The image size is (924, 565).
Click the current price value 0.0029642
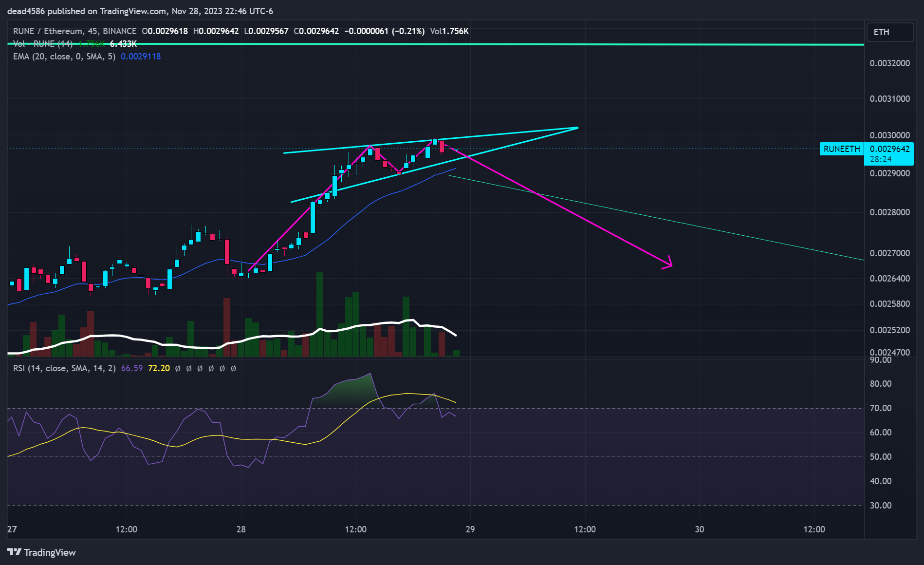889,149
